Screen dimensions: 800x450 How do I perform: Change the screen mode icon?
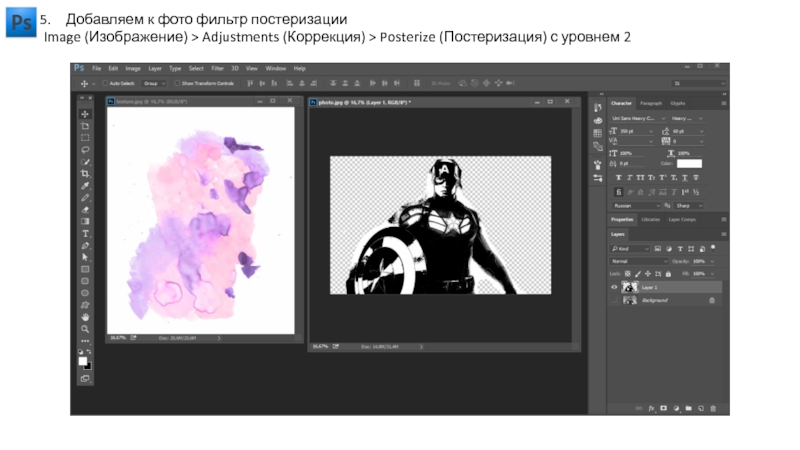click(x=85, y=379)
